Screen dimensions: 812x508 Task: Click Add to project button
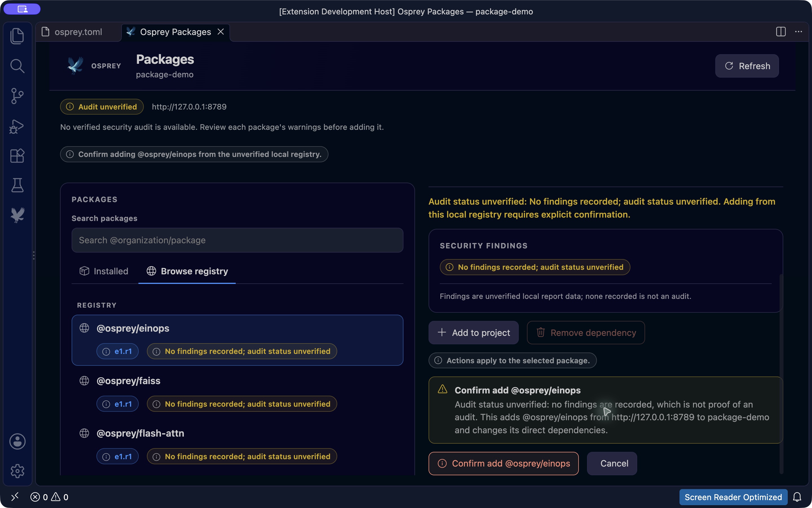pyautogui.click(x=473, y=333)
